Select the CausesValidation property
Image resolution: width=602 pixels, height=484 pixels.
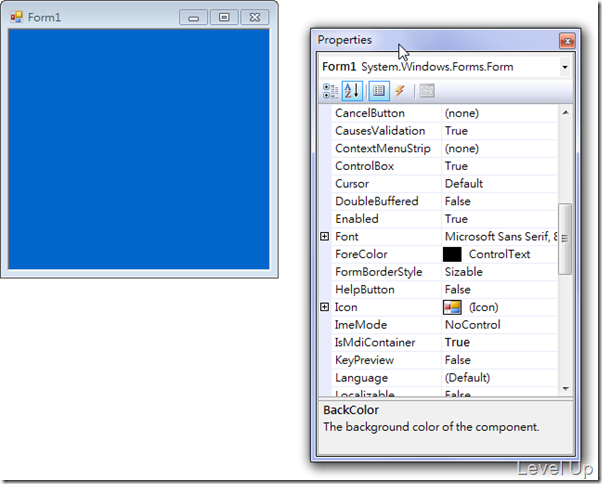(380, 131)
